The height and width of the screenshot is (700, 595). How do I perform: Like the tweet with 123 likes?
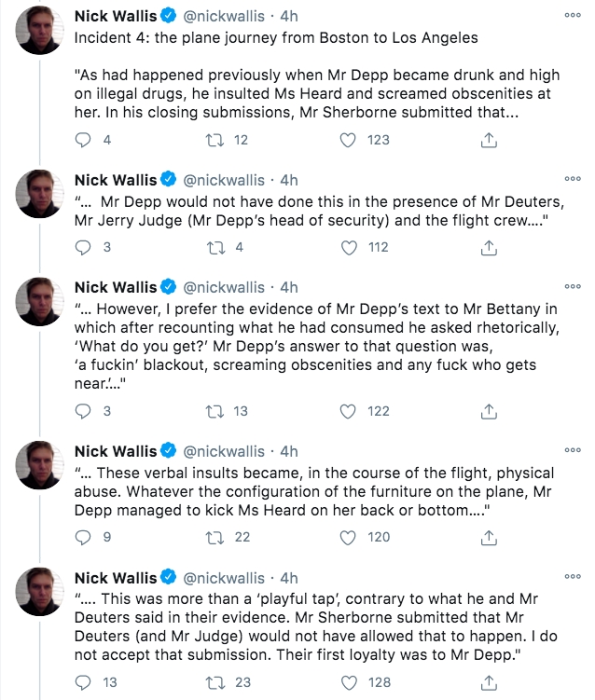tap(348, 140)
